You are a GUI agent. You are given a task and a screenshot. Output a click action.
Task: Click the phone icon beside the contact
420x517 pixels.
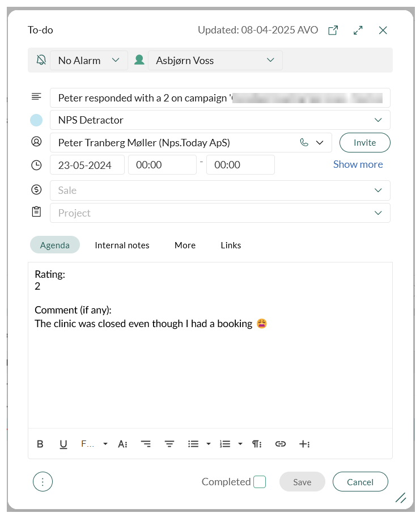pos(304,143)
